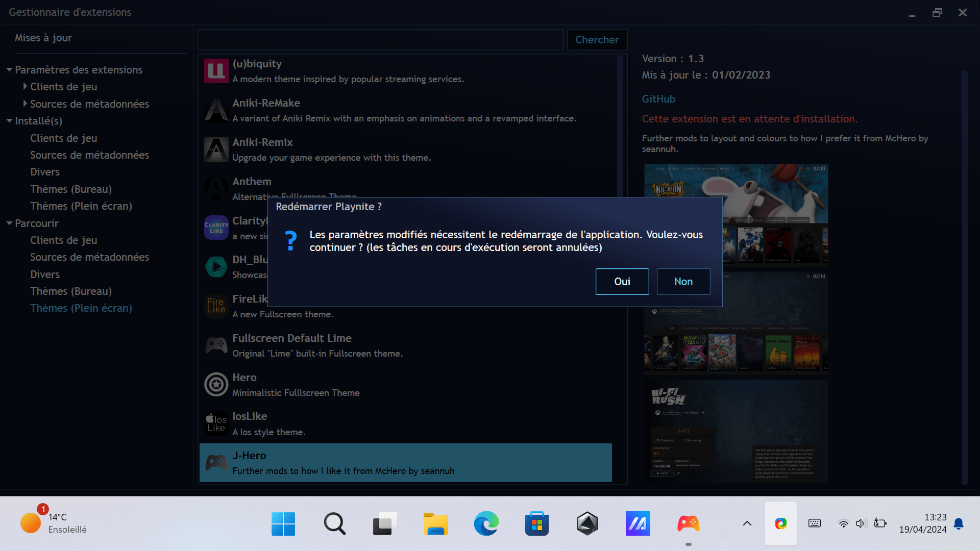Click the battery tray icon
This screenshot has width=980, height=551.
coord(880,523)
